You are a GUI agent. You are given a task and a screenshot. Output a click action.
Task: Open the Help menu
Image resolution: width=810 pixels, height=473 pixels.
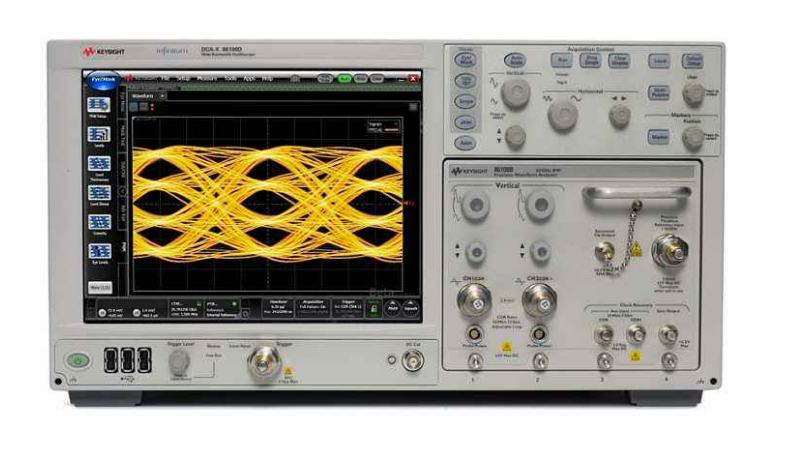(x=267, y=78)
